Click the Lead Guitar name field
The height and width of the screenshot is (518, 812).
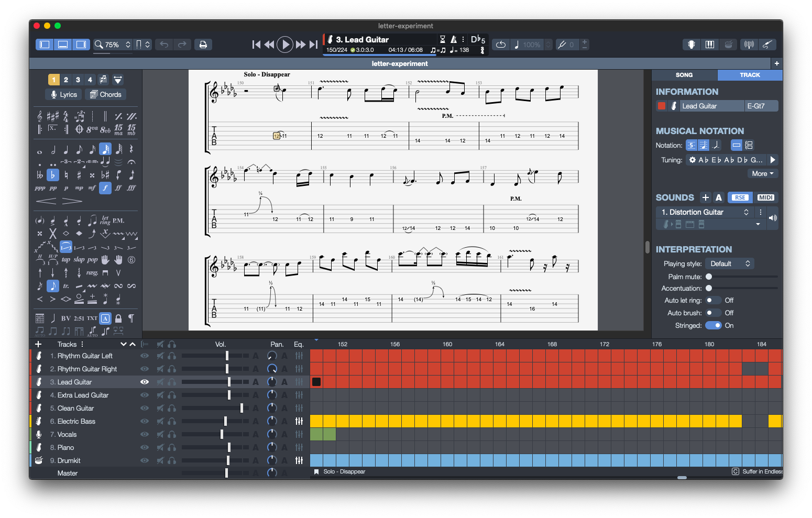(711, 105)
